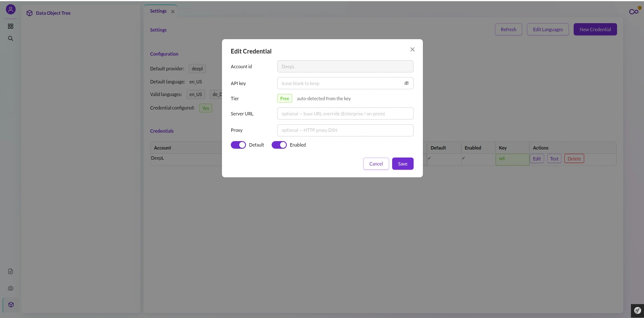Open the dashboard grid icon in sidebar
The width and height of the screenshot is (644, 318).
pyautogui.click(x=11, y=26)
